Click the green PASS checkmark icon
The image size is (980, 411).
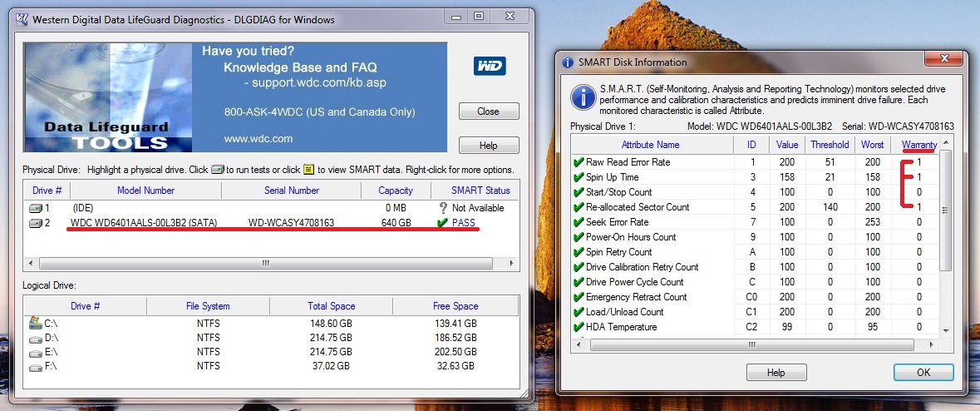[x=443, y=223]
